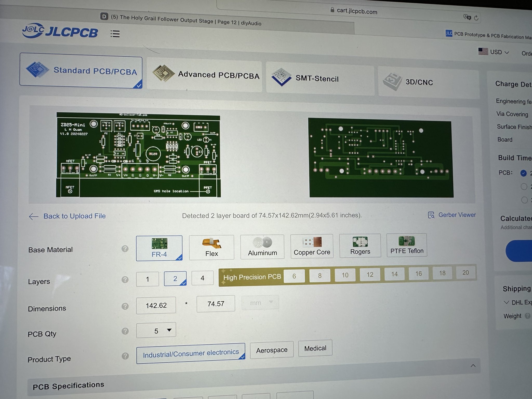The width and height of the screenshot is (532, 399).
Task: Select Rogers base material
Action: coord(360,245)
